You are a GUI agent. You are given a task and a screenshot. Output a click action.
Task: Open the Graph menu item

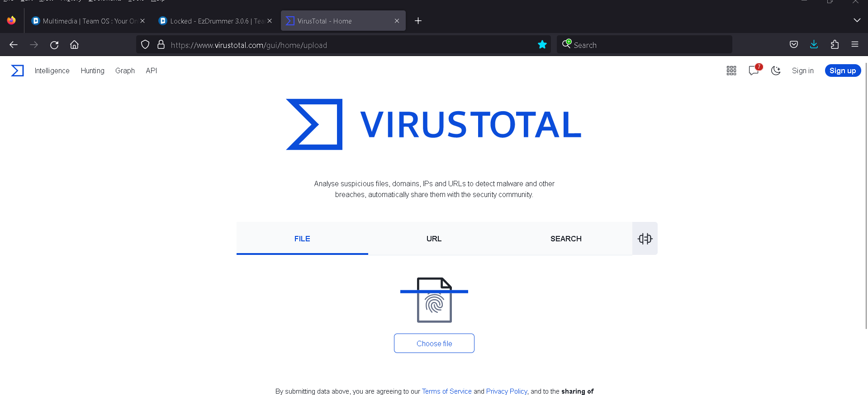125,71
